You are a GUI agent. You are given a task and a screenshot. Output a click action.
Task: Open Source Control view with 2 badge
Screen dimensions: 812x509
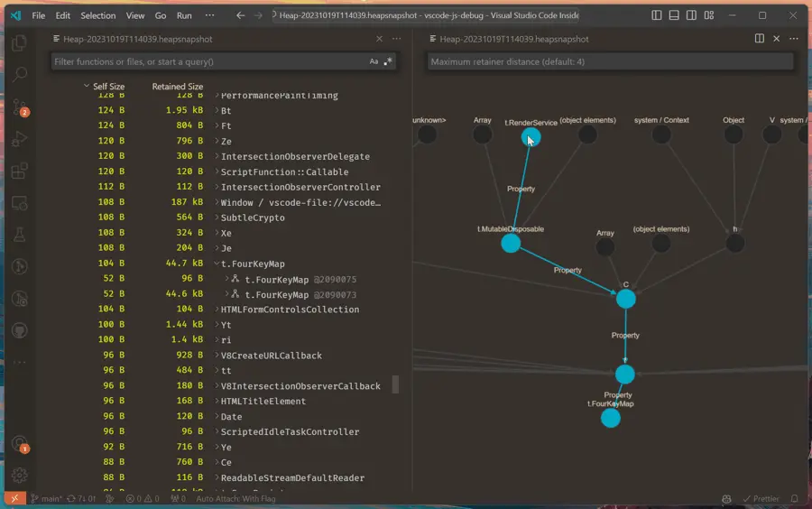[x=19, y=107]
